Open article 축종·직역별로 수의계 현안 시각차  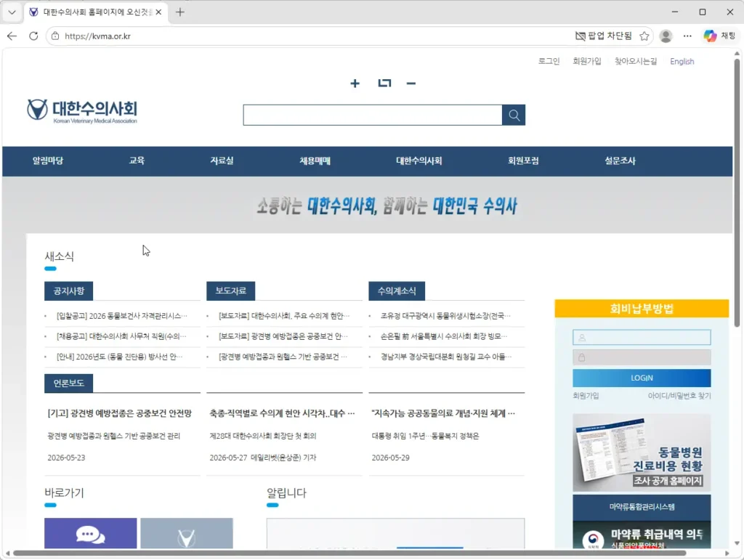283,413
